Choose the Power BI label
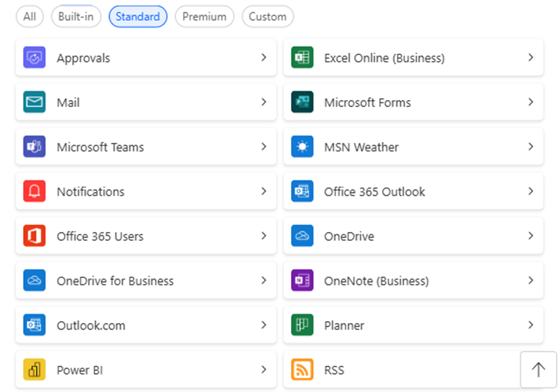Viewport: 560px width, 392px height. (x=80, y=370)
